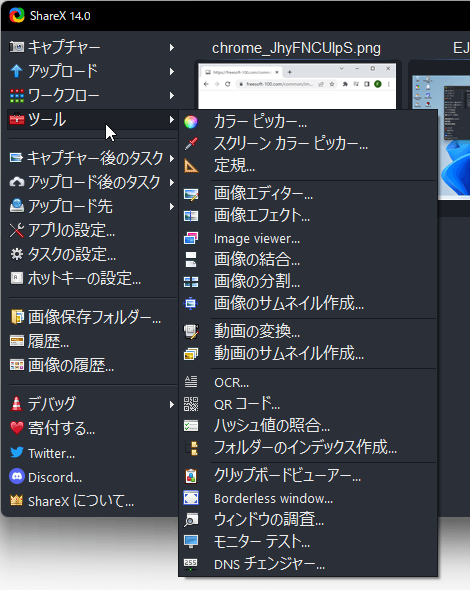The image size is (470, 590).
Task: Click the Discord logo icon
Action: [17, 476]
